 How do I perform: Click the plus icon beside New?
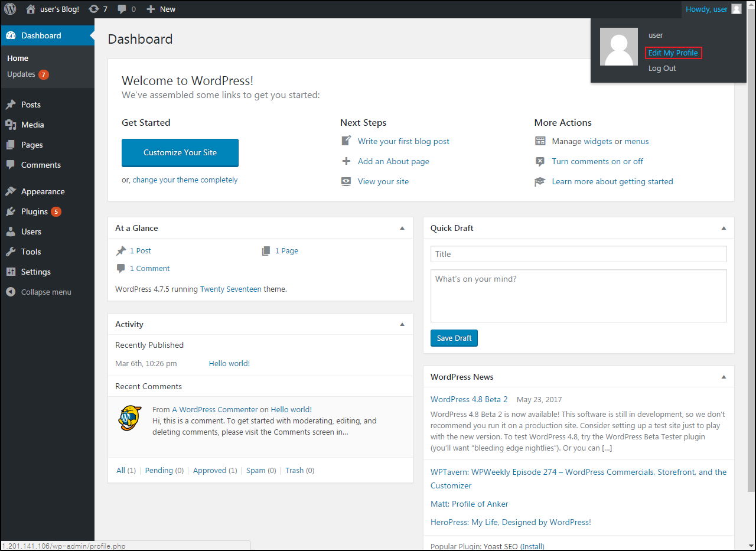[151, 9]
